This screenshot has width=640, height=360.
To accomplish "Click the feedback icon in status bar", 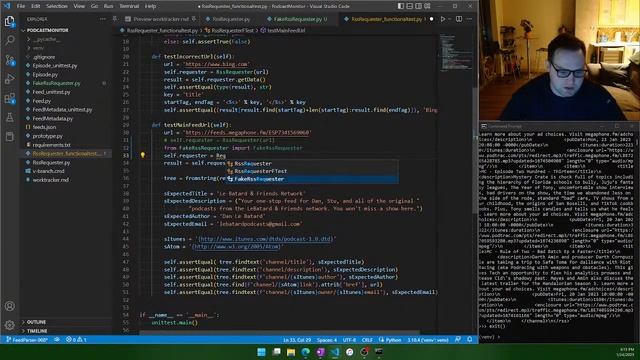I will click(458, 340).
